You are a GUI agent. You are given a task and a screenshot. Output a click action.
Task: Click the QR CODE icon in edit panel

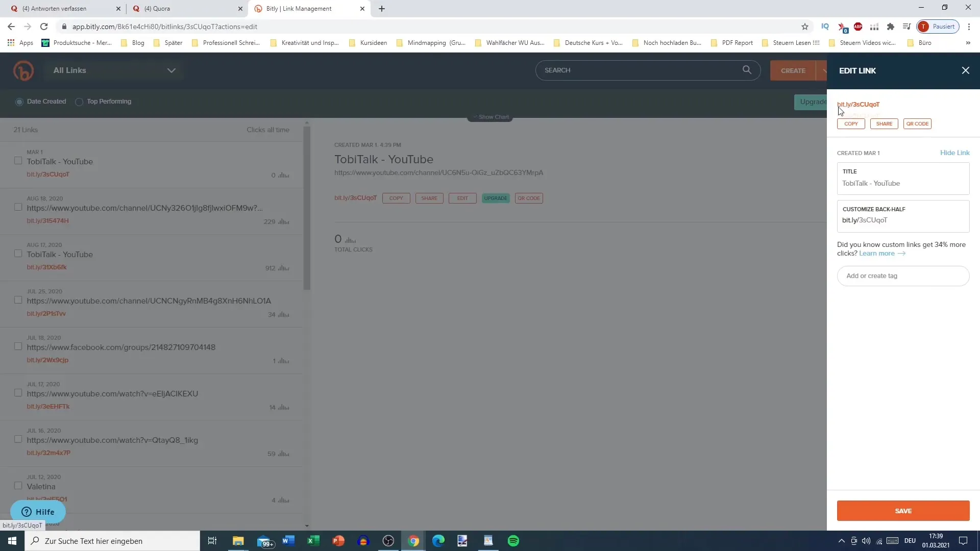[917, 123]
